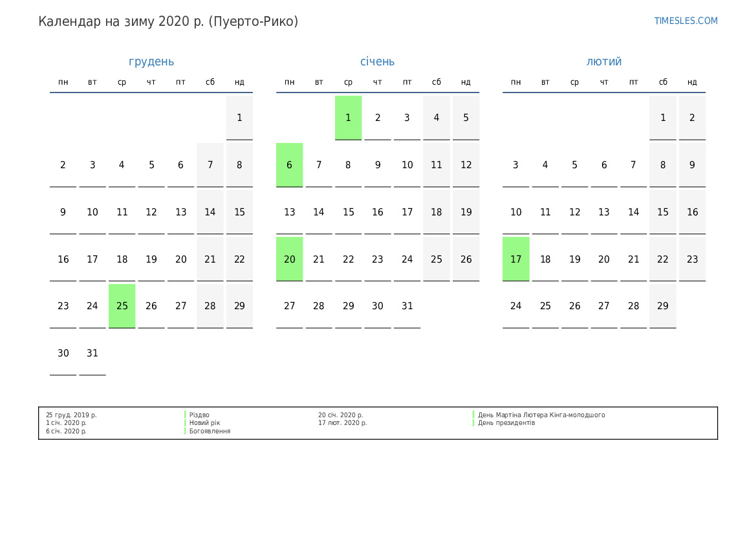The image size is (756, 535).
Task: Select January 4 Saturday cell
Action: (x=437, y=118)
